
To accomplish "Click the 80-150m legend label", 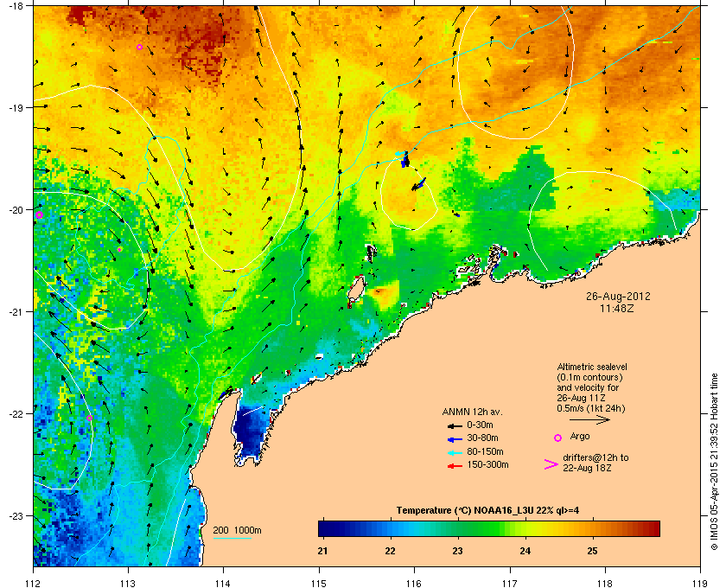I will pos(485,451).
